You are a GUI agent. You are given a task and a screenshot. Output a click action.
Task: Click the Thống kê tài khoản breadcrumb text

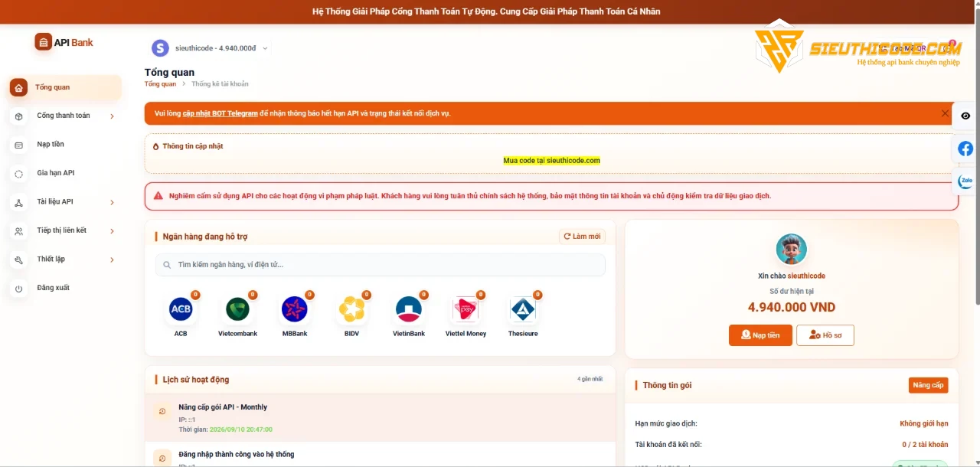pos(220,84)
